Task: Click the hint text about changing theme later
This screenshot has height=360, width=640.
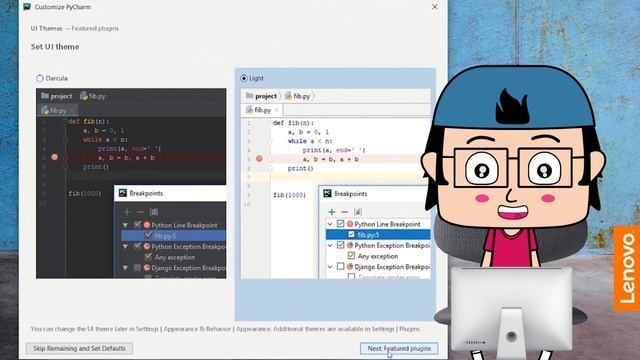Action: tap(225, 329)
